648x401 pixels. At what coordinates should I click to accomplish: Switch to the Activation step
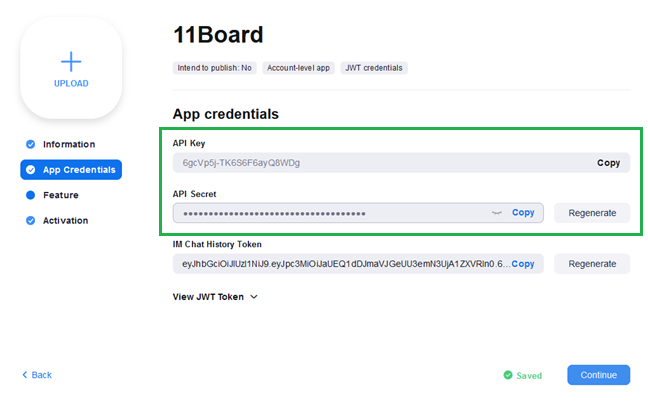(65, 220)
